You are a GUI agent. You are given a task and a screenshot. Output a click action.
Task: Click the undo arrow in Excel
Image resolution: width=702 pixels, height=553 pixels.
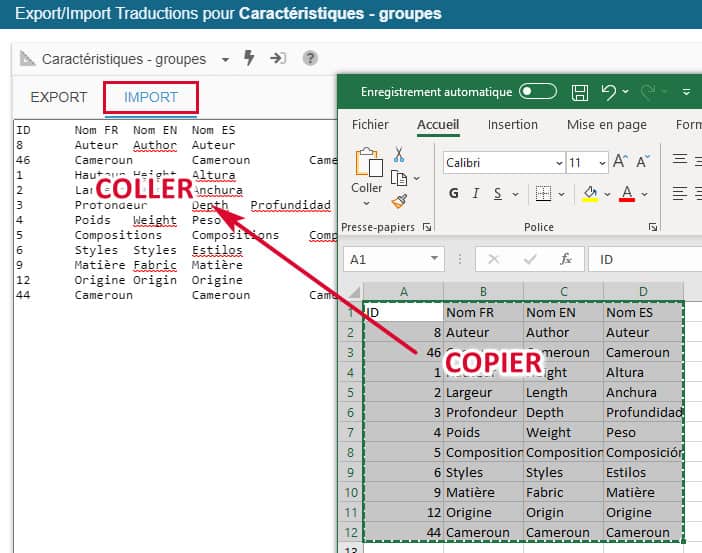point(608,92)
